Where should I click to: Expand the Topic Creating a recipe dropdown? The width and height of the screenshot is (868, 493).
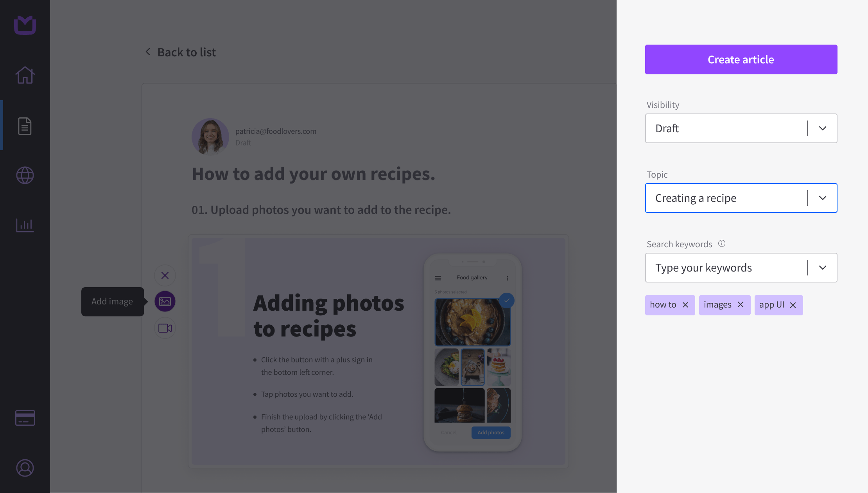pyautogui.click(x=823, y=198)
